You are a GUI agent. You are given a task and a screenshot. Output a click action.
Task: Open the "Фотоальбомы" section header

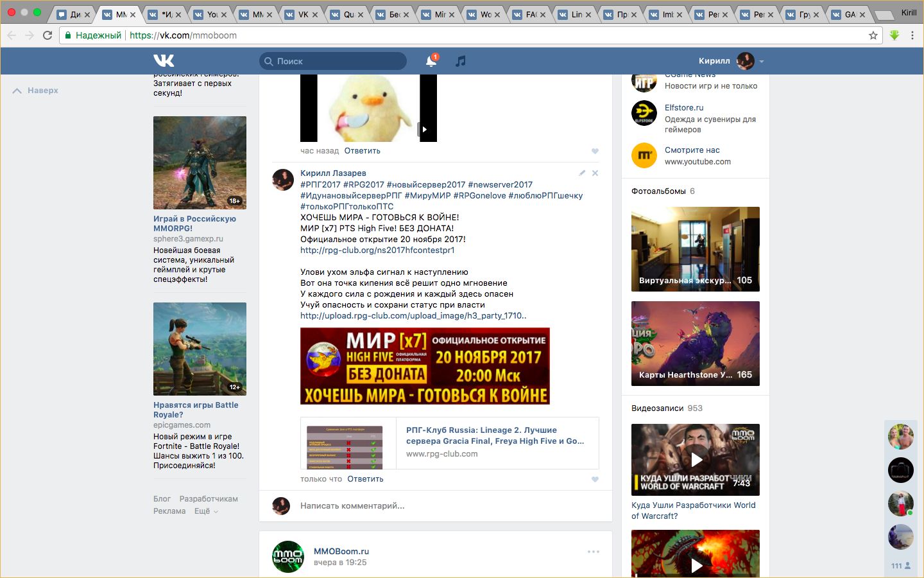pyautogui.click(x=658, y=191)
